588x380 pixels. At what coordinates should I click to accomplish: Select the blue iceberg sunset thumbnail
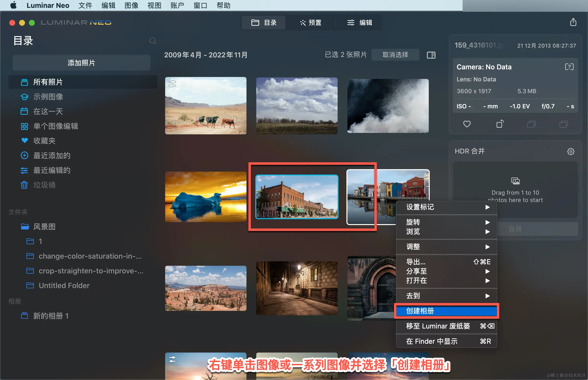206,197
